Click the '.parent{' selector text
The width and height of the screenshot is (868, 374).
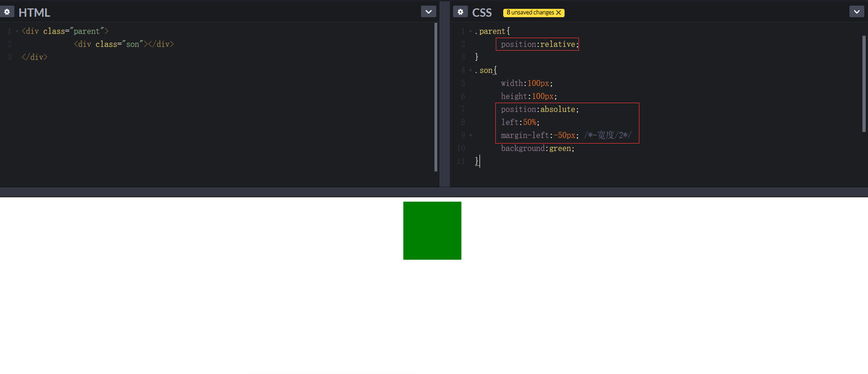click(x=493, y=31)
